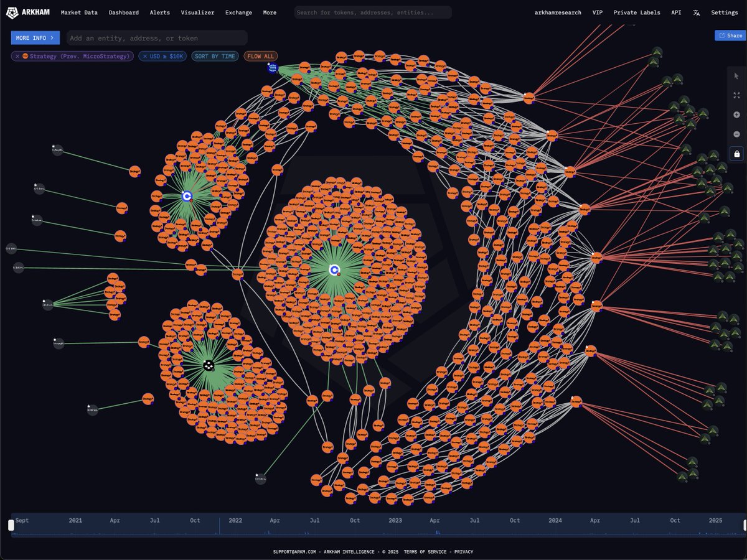Open the API page
Screen dimensions: 747x560
pyautogui.click(x=676, y=12)
